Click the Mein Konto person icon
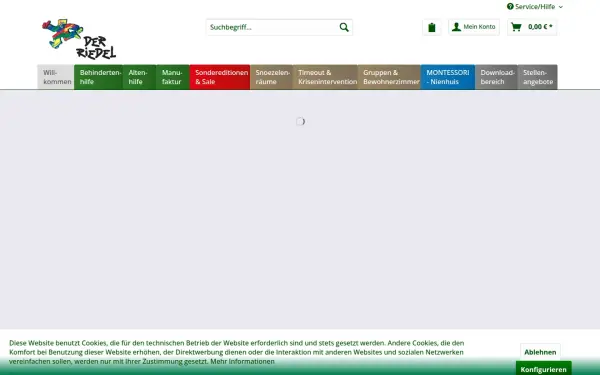 point(456,27)
